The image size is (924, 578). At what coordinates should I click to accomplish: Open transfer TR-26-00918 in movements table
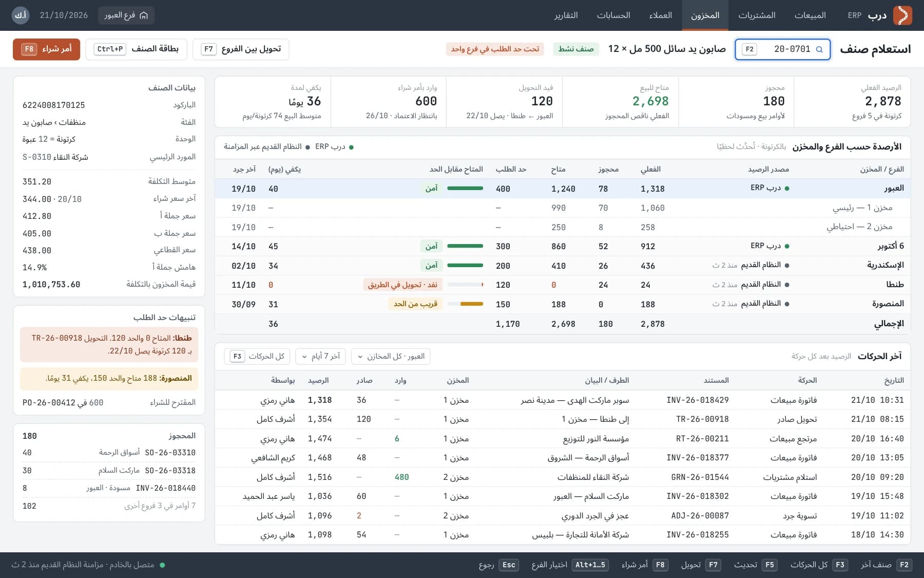(x=702, y=419)
